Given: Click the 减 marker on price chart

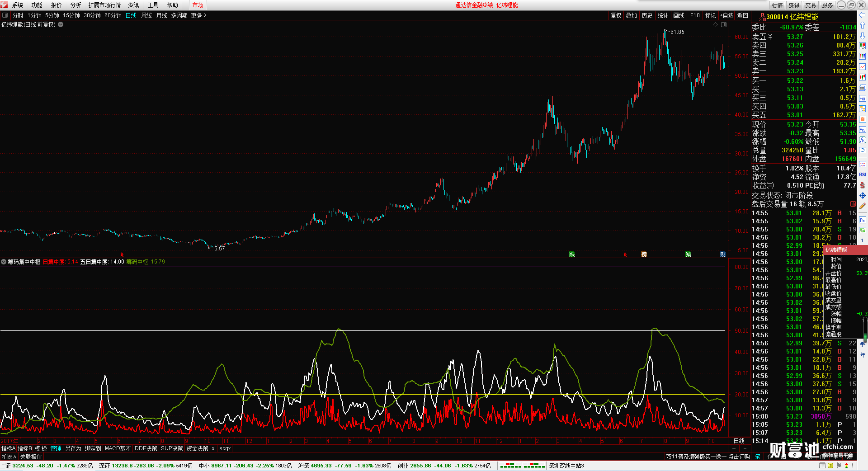Looking at the screenshot, I should point(688,254).
